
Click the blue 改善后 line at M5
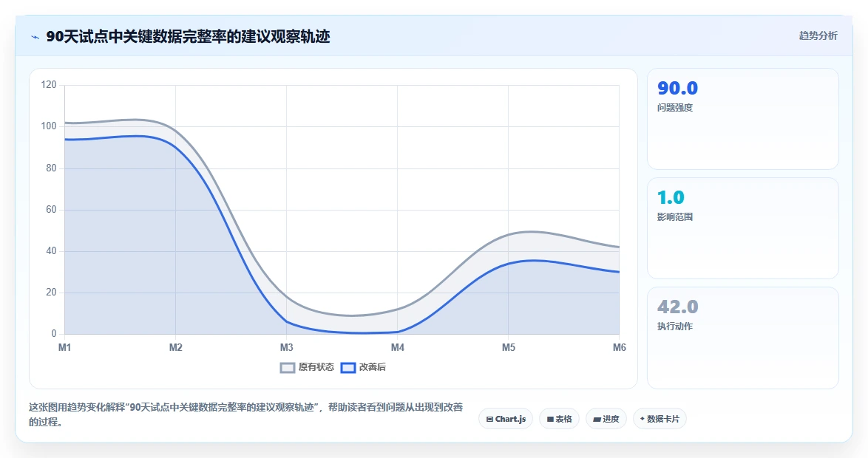point(508,264)
